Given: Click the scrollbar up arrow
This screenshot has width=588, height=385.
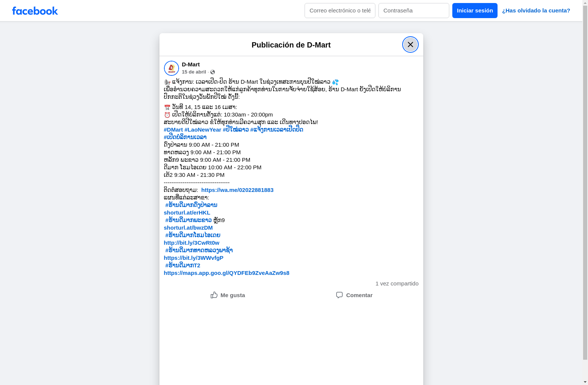Looking at the screenshot, I should (585, 3).
